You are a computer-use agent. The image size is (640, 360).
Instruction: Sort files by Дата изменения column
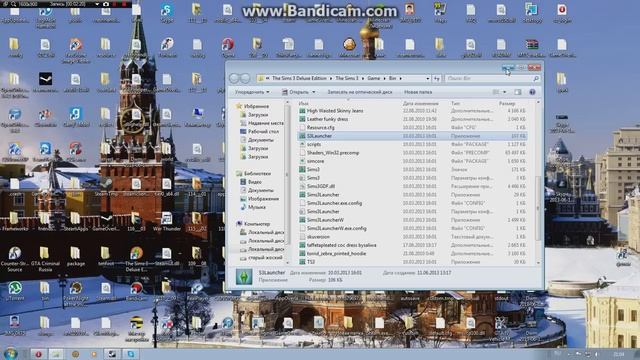tap(420, 104)
